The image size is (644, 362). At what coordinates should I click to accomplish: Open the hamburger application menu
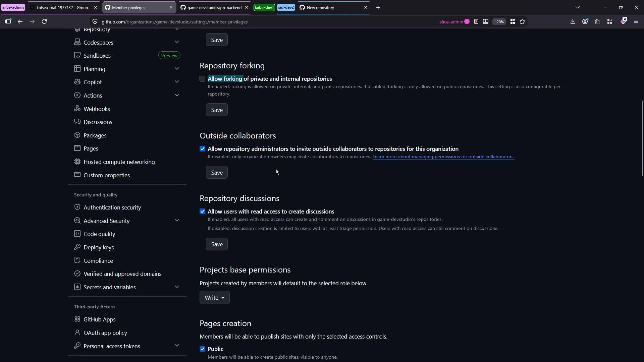pyautogui.click(x=636, y=22)
